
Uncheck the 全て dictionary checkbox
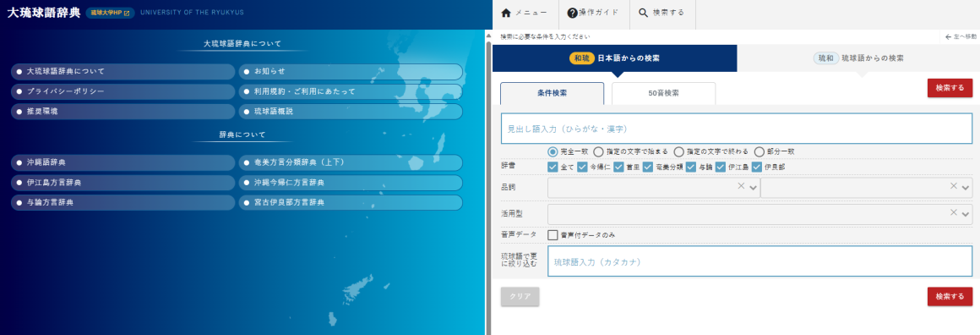click(553, 167)
